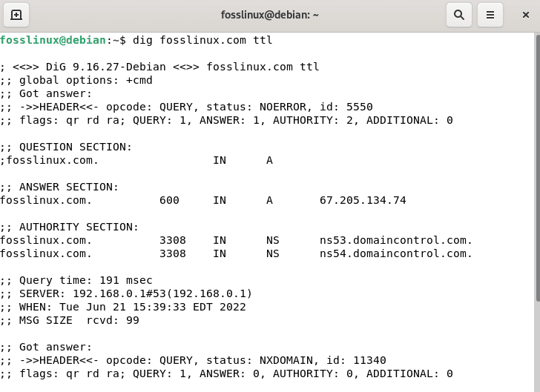The height and width of the screenshot is (392, 540).
Task: Click the typed command dig fosslinux.com ttl
Action: pyautogui.click(x=202, y=40)
